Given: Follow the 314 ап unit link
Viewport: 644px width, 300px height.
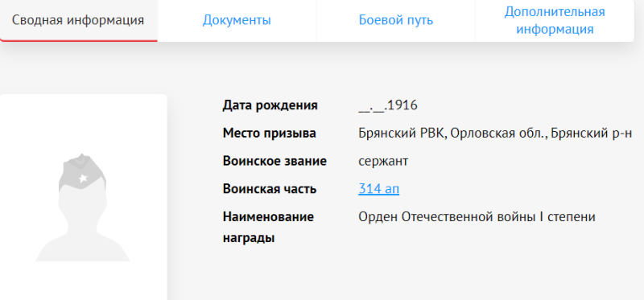Looking at the screenshot, I should [x=378, y=189].
